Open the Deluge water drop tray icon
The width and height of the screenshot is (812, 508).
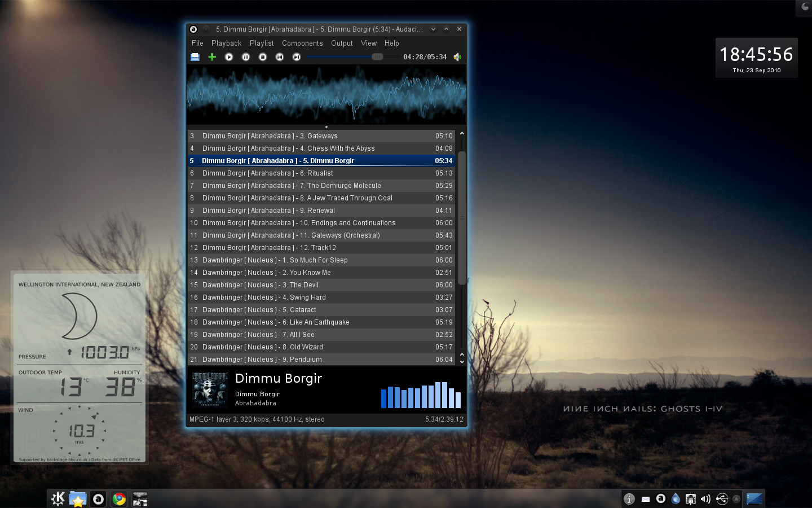pos(676,498)
